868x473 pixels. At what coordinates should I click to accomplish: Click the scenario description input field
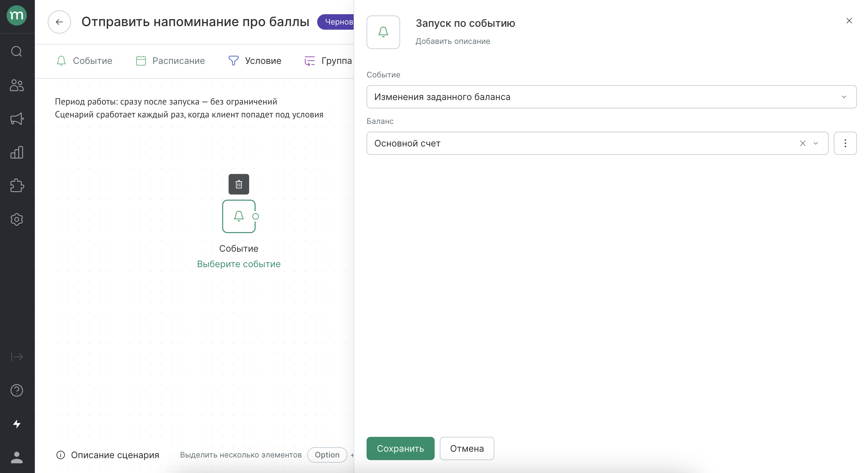tap(453, 41)
